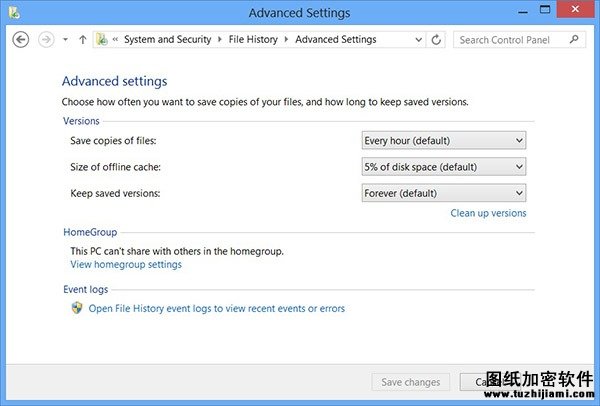The width and height of the screenshot is (600, 406).
Task: Open Keep saved versions dropdown
Action: (x=444, y=193)
